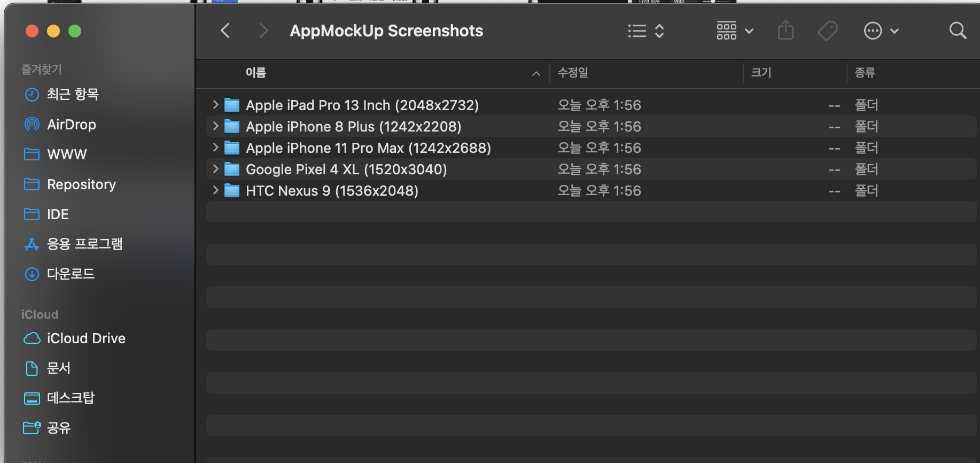Expand the Google Pixel 4 XL folder
Viewport: 980px width, 463px height.
[215, 169]
